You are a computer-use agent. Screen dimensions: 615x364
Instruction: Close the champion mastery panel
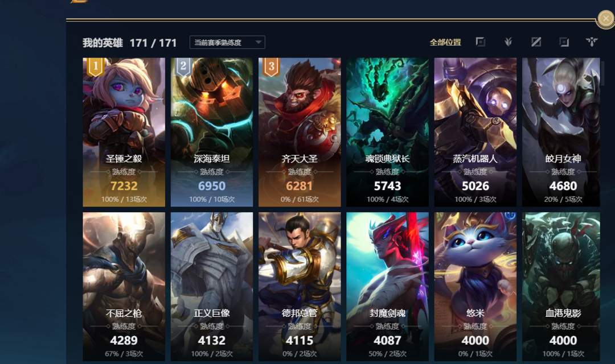[605, 18]
